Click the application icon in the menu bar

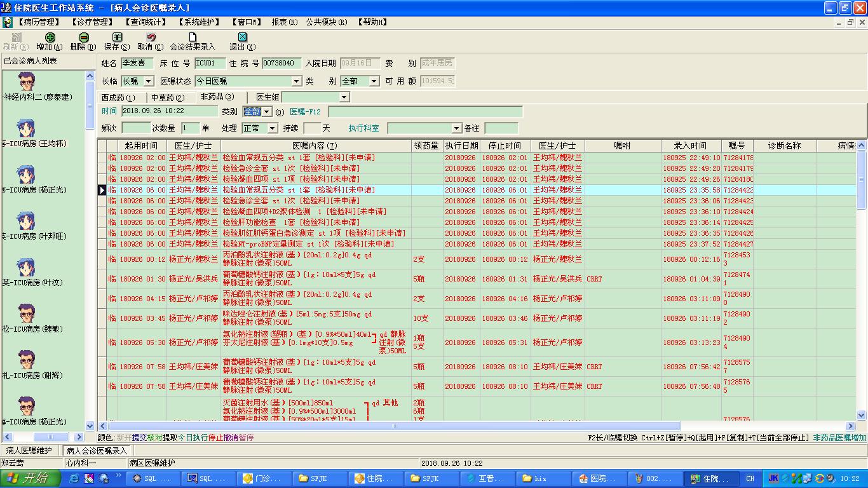coord(7,22)
